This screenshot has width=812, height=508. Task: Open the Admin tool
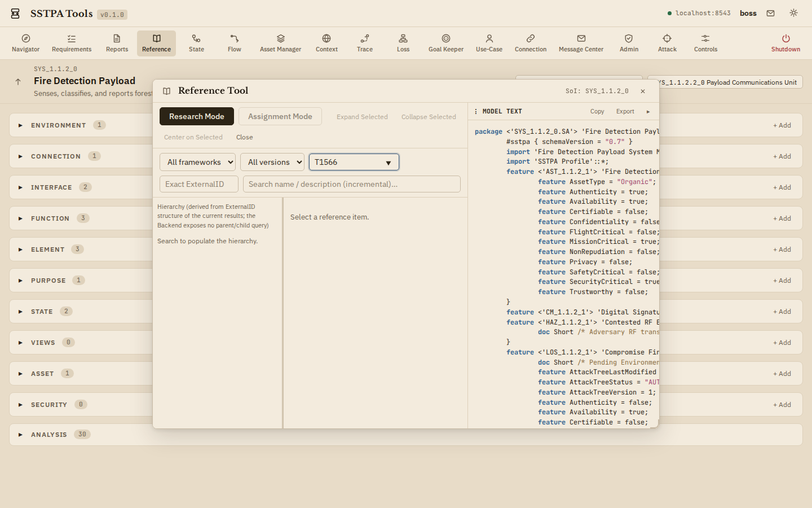(x=629, y=43)
